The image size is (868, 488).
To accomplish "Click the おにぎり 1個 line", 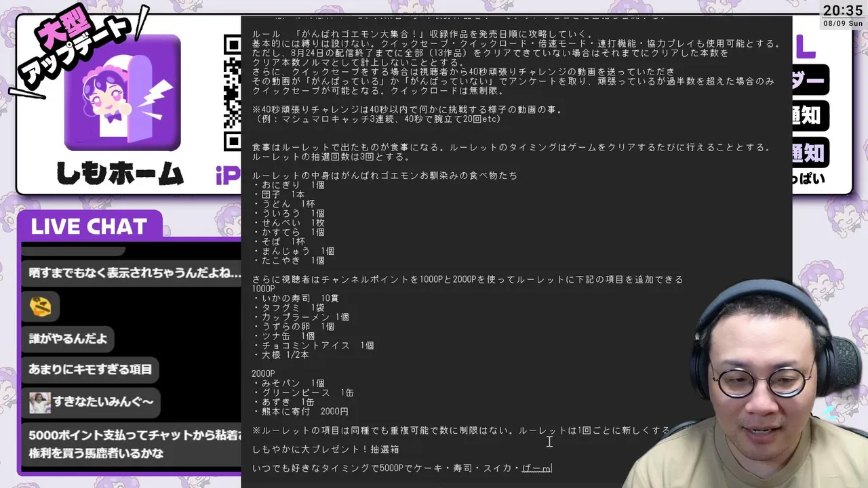I will (288, 186).
